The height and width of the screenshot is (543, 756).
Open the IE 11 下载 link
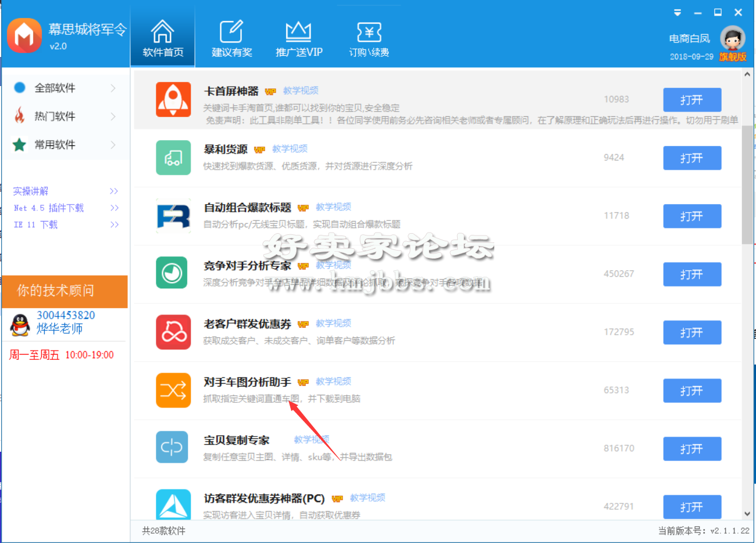(36, 224)
